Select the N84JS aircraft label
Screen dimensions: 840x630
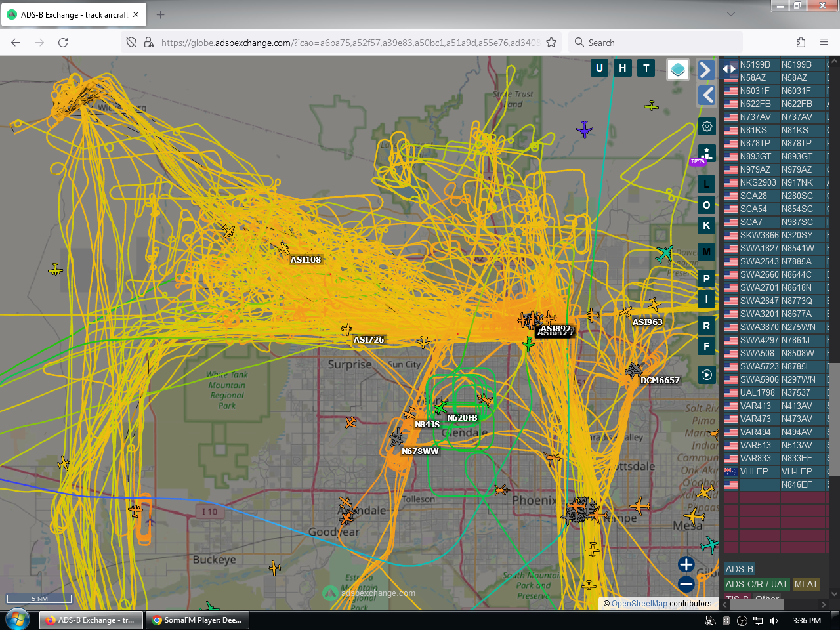(x=427, y=425)
